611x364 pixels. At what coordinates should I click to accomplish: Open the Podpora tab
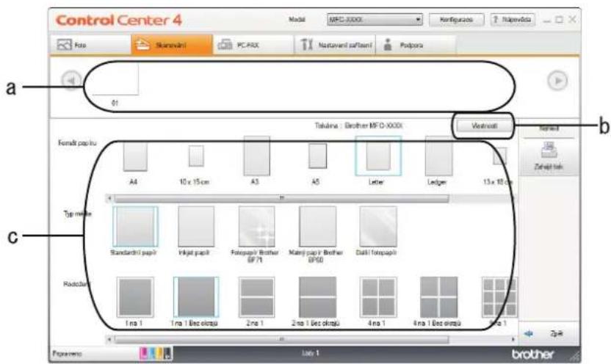416,45
